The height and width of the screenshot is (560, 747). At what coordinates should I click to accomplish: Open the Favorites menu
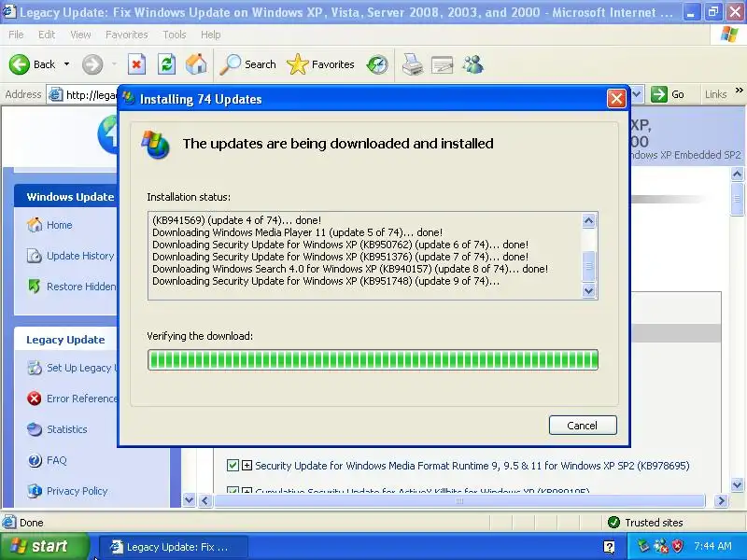click(126, 35)
